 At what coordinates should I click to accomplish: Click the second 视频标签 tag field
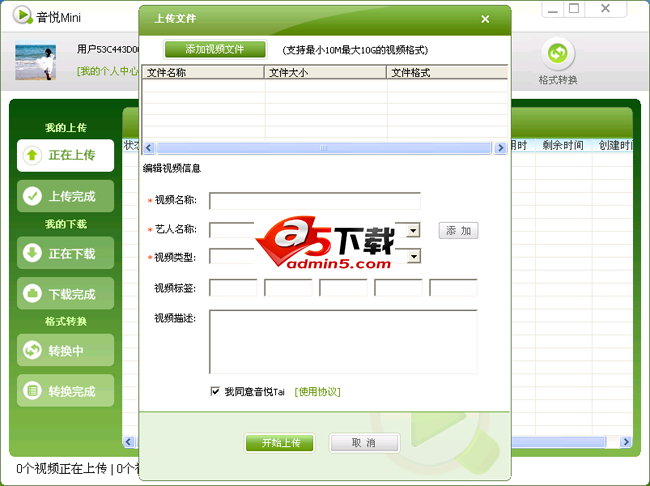[x=288, y=287]
